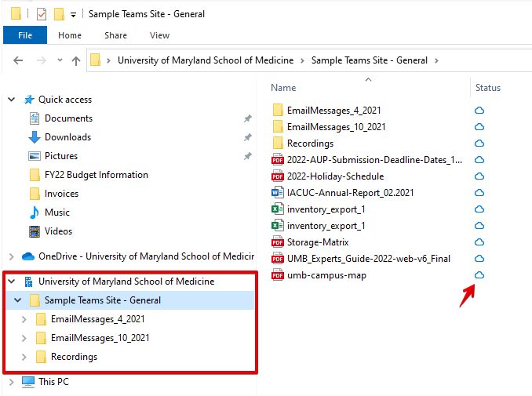Expand the This PC tree node
532x396 pixels.
click(11, 382)
